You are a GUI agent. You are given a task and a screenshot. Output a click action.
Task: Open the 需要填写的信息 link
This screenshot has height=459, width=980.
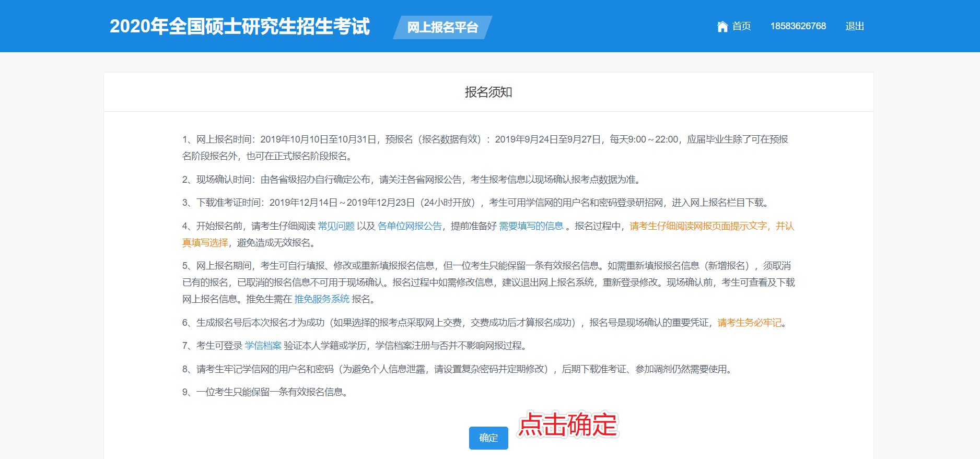click(531, 226)
